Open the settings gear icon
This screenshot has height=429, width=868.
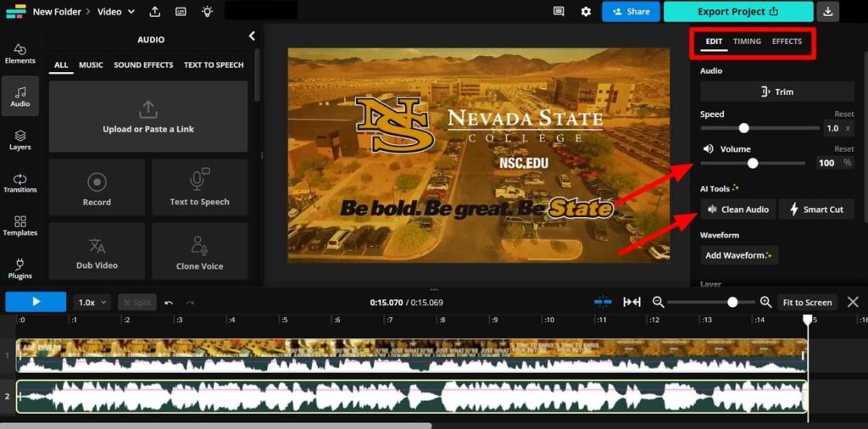586,12
